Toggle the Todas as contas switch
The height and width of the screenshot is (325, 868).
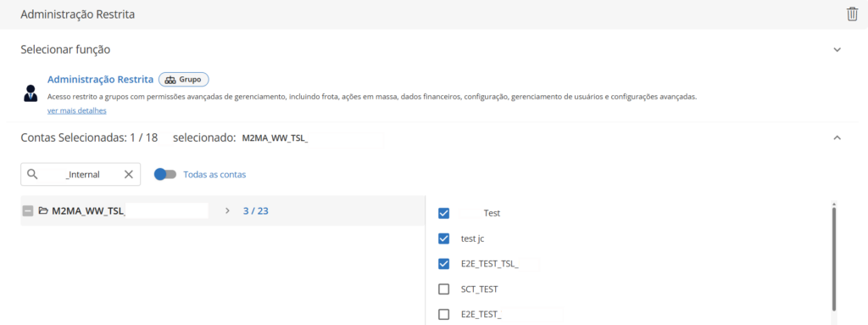point(165,174)
